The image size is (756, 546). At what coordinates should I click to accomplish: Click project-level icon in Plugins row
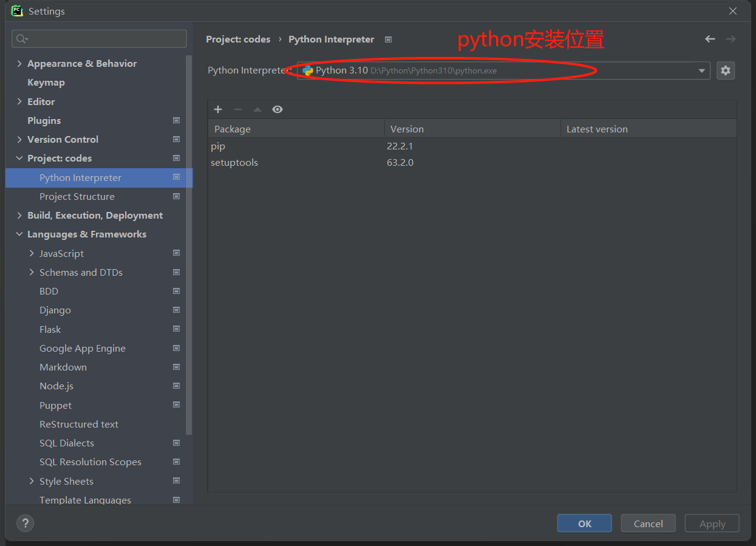176,120
